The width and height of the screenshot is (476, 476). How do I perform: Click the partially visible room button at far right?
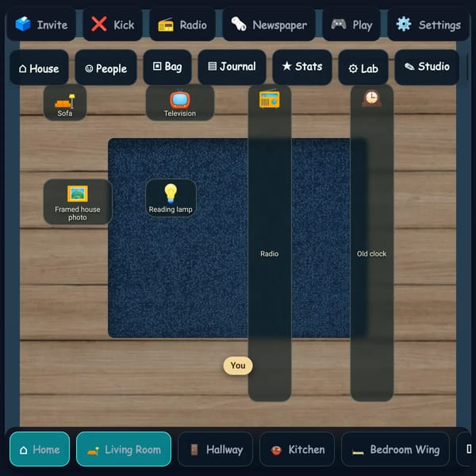[x=464, y=449]
